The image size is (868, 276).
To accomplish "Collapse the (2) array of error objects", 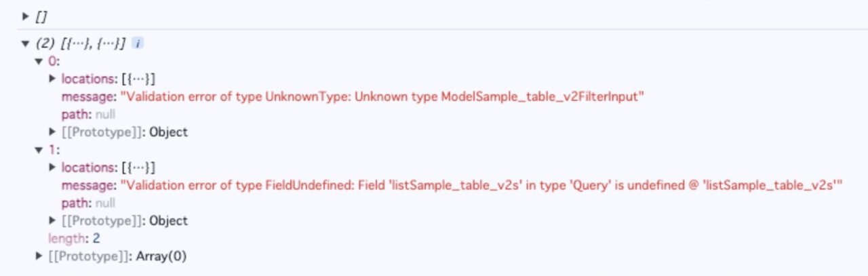I will 26,43.
